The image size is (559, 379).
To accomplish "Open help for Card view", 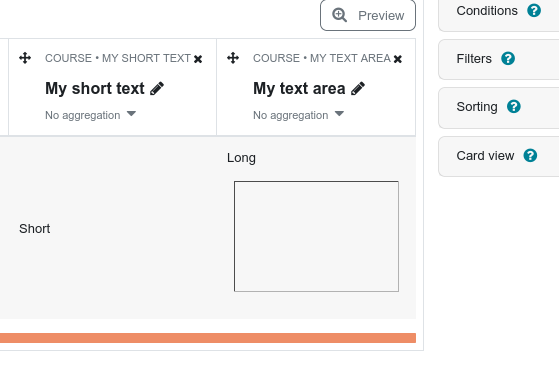I will click(x=530, y=155).
